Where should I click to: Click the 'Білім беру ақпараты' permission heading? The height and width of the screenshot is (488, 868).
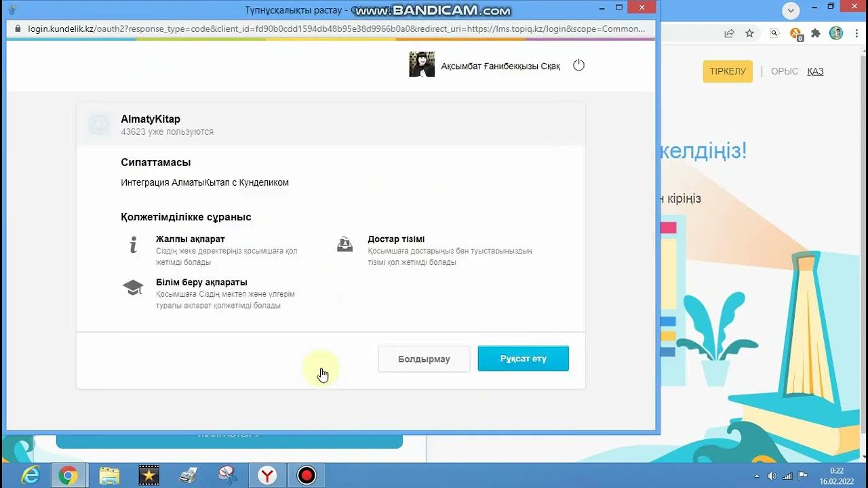(x=201, y=283)
